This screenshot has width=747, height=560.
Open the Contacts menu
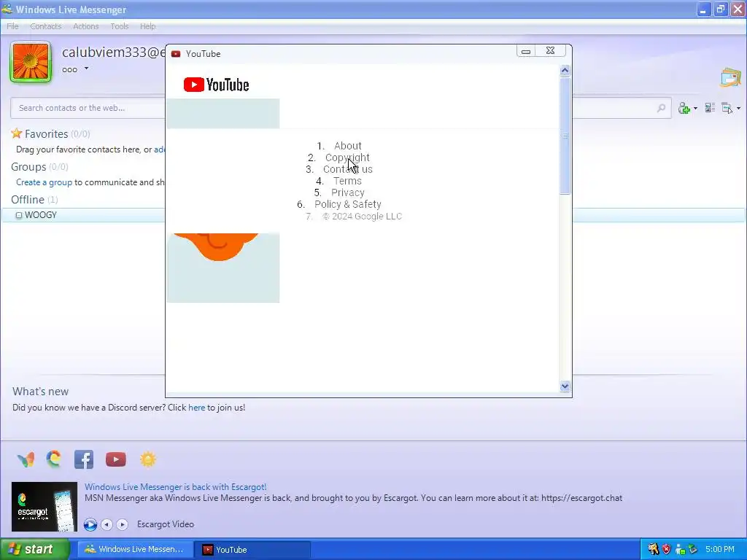pyautogui.click(x=46, y=26)
